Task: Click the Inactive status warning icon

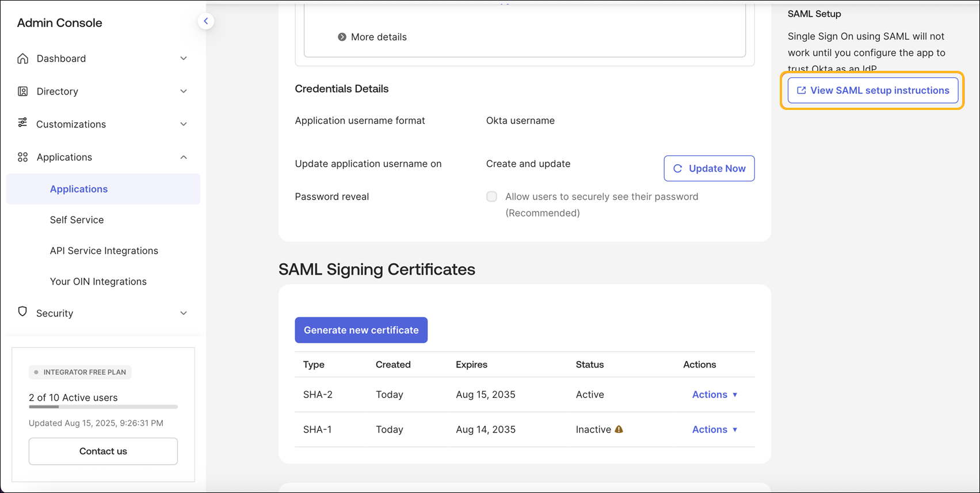Action: point(619,429)
